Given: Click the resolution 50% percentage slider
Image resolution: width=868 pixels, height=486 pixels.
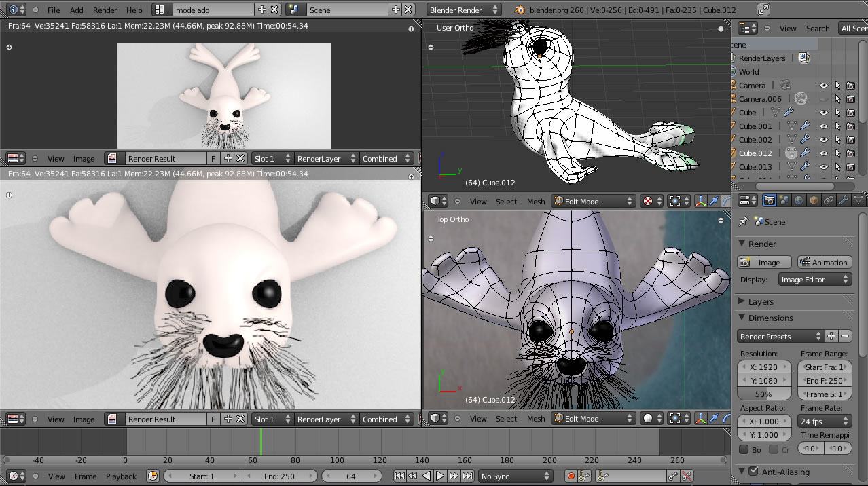Looking at the screenshot, I should point(764,394).
